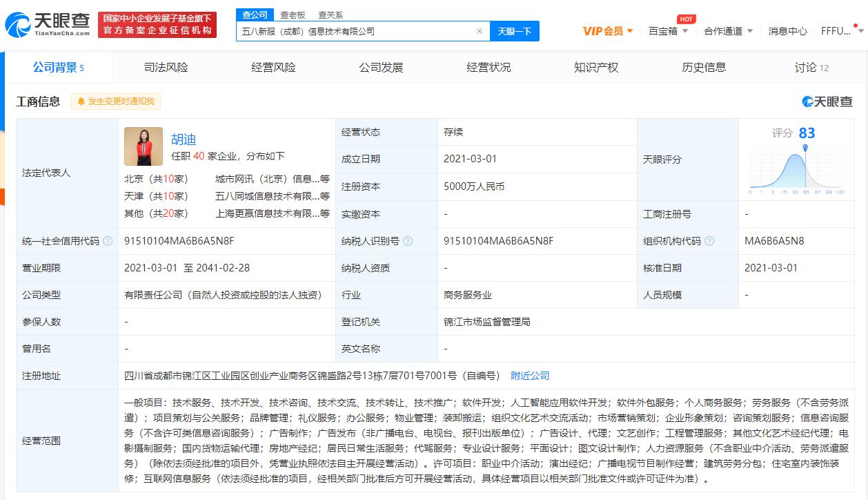
Task: Open the 讨论 tab
Action: tap(811, 67)
